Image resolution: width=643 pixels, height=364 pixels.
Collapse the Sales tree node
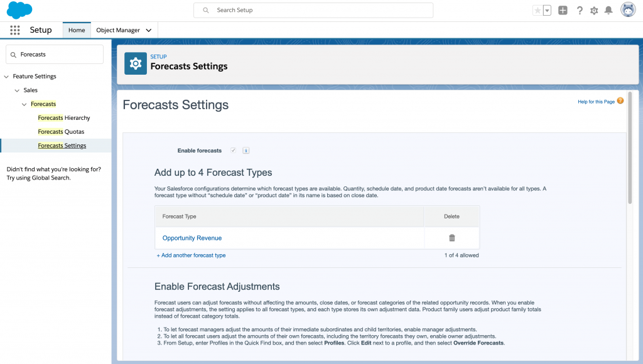tap(17, 90)
